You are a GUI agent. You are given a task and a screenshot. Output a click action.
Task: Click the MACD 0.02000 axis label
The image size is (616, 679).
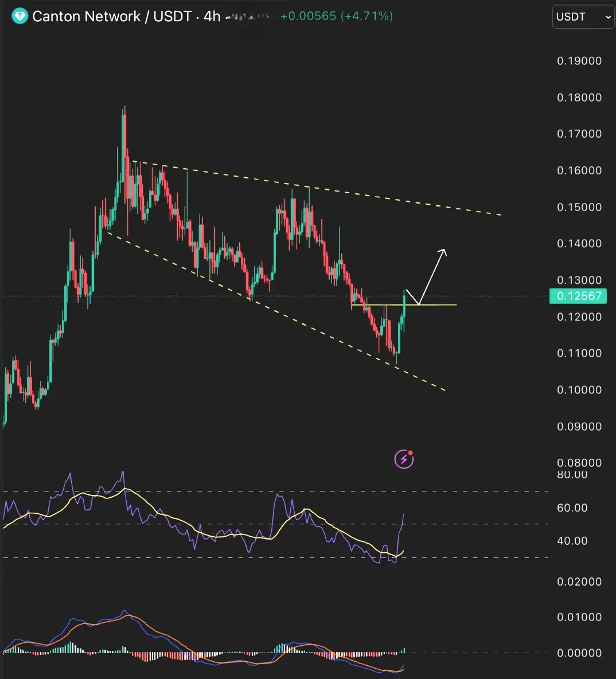[x=579, y=582]
